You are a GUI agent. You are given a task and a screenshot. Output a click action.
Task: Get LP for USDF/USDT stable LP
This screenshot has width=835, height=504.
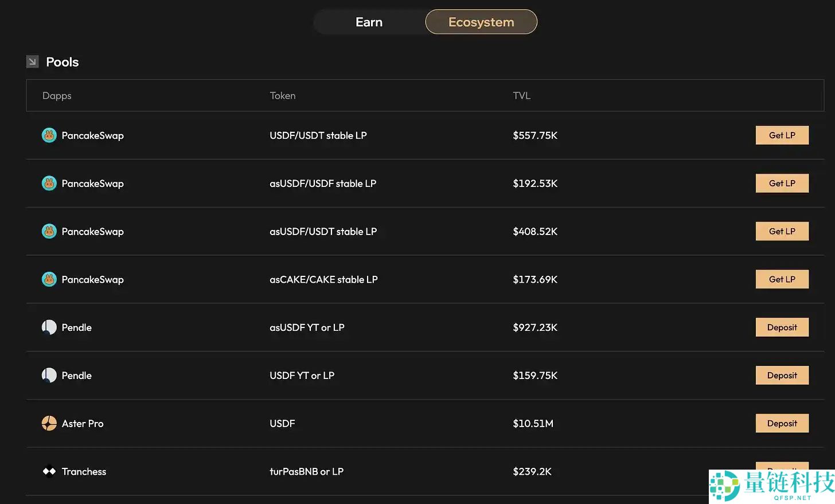782,135
